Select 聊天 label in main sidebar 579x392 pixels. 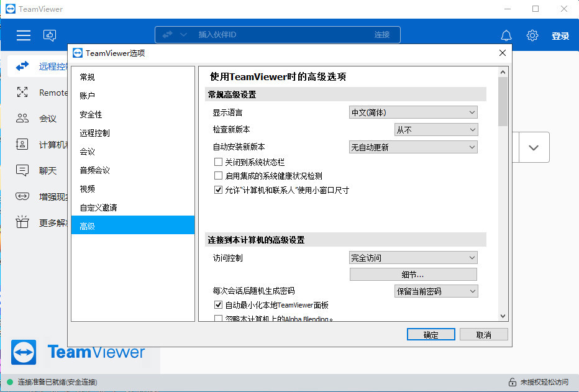tap(48, 171)
